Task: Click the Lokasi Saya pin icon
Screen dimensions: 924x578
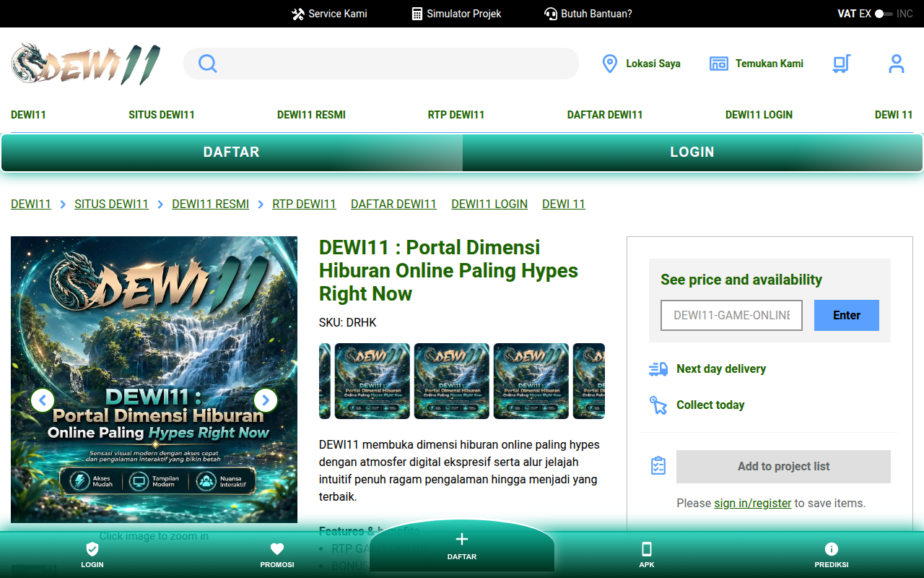Action: (610, 64)
